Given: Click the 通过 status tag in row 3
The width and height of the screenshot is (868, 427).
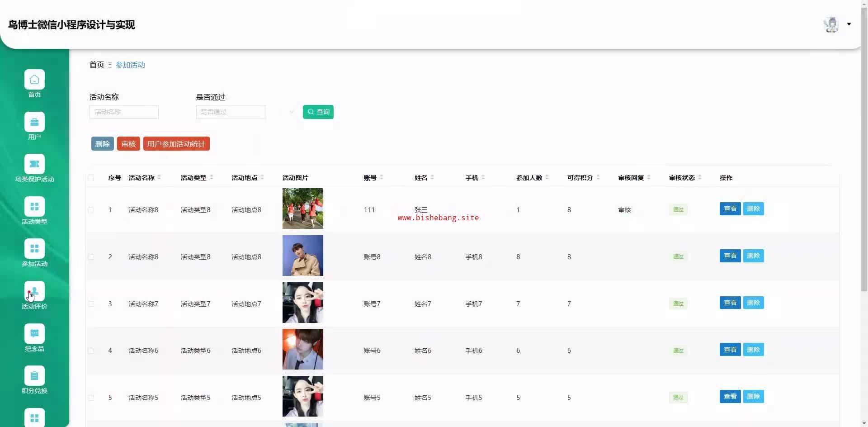Looking at the screenshot, I should tap(678, 304).
